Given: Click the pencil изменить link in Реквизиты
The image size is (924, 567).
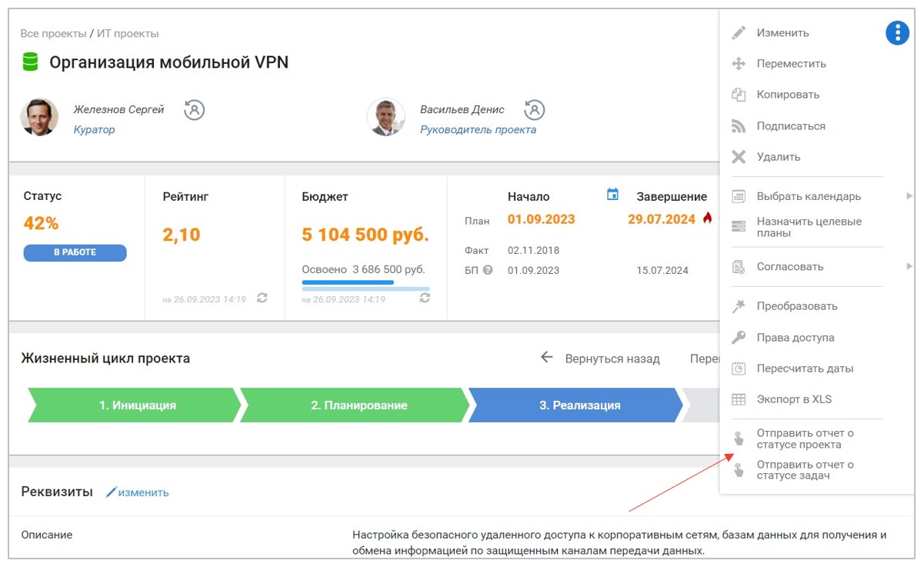Looking at the screenshot, I should tap(138, 492).
